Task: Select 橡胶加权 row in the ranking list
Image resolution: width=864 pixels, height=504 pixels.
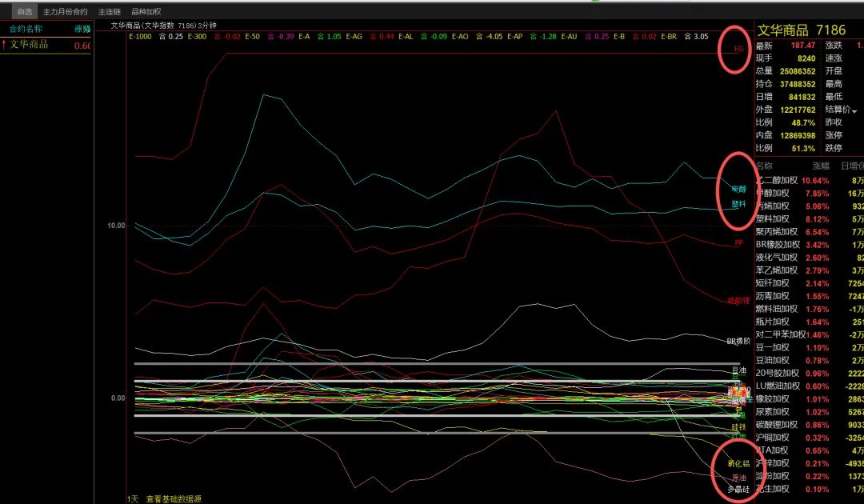Action: coord(810,398)
